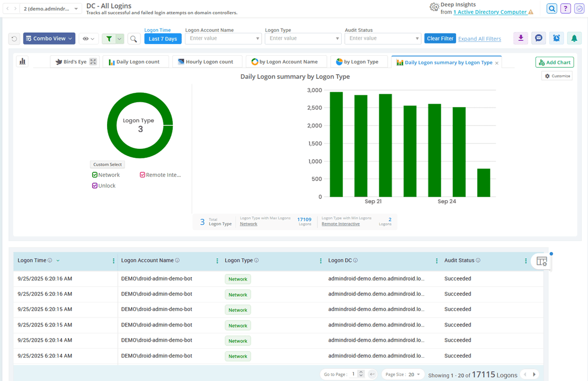Open the Combo View dropdown

coord(49,39)
